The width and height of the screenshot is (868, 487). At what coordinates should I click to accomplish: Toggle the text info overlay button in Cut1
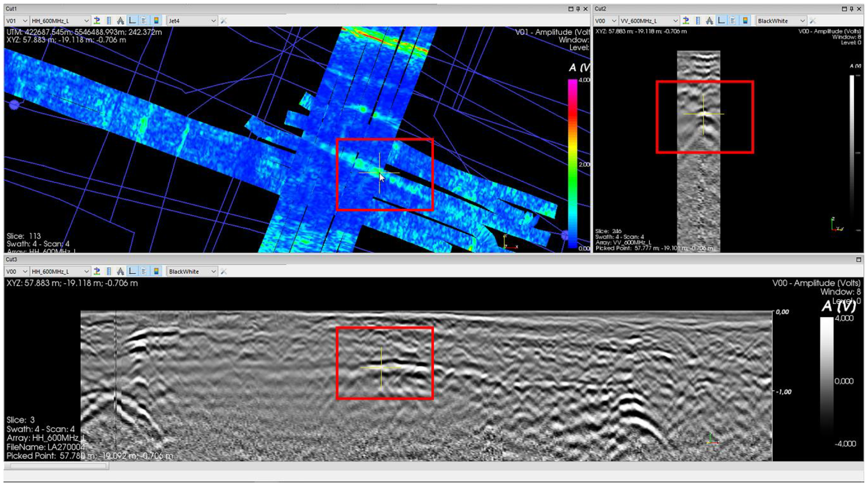click(144, 21)
